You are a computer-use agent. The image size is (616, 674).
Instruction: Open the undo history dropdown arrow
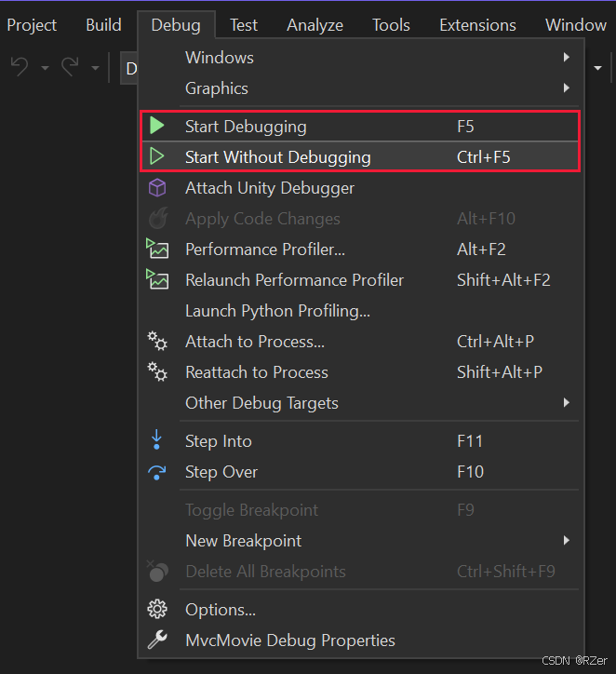45,68
